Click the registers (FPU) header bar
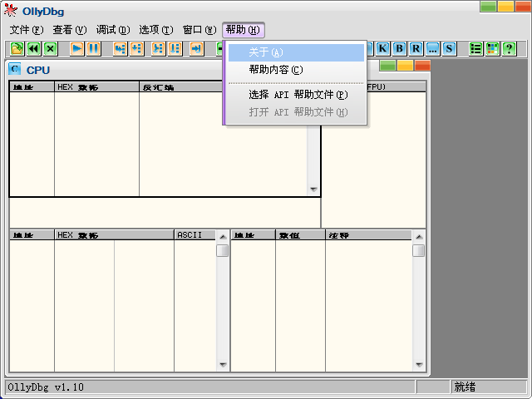Screen dimensions: 532x399 [396, 86]
